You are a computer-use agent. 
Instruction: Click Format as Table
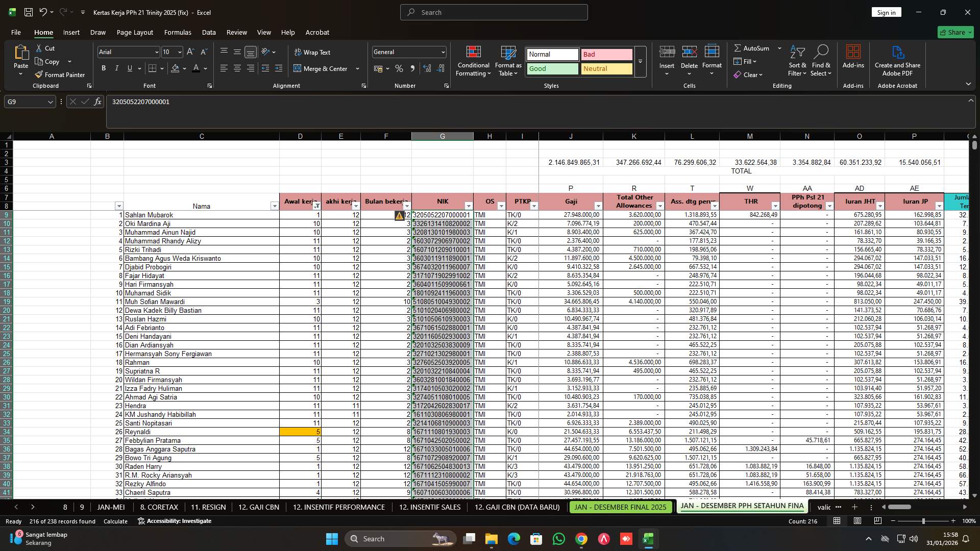point(507,61)
